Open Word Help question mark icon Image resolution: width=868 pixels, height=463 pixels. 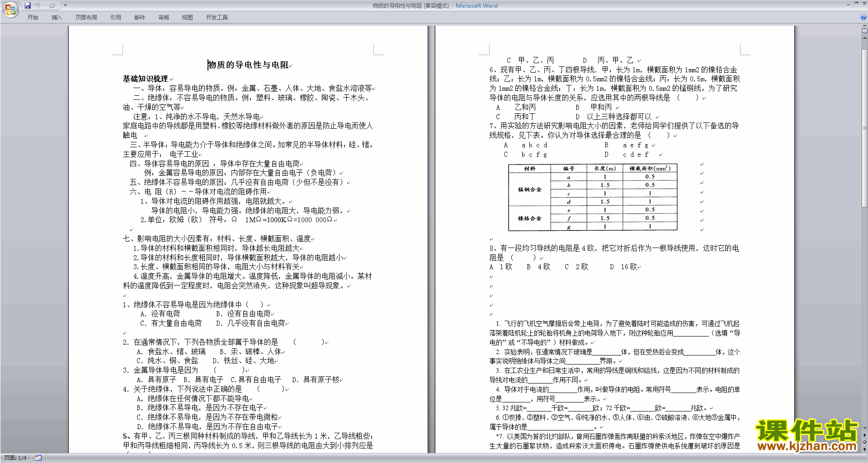click(x=863, y=17)
